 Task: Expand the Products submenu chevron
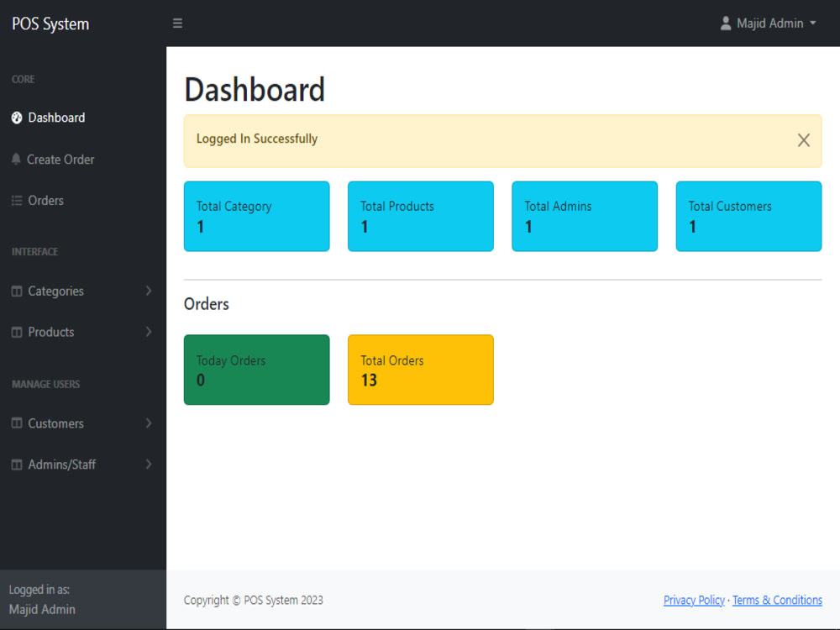149,332
